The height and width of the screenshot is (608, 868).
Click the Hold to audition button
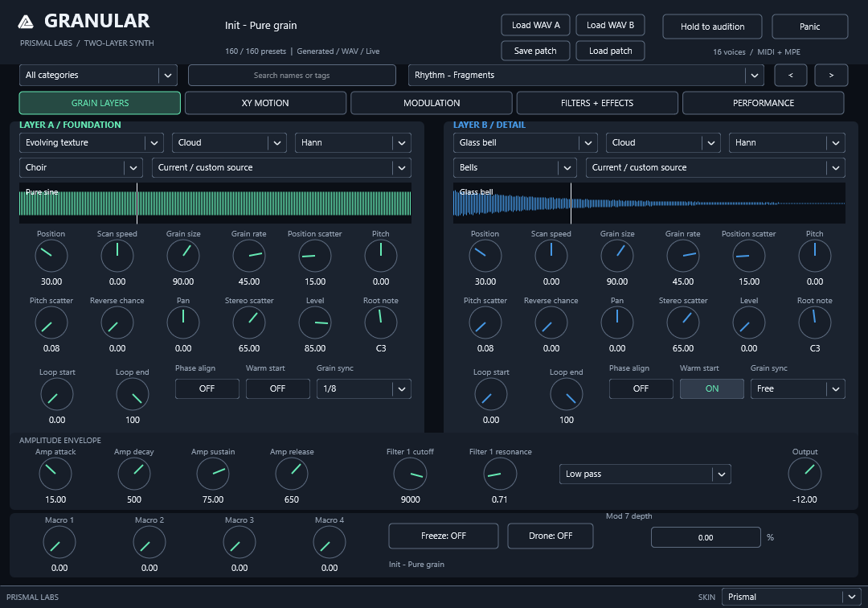(x=712, y=27)
